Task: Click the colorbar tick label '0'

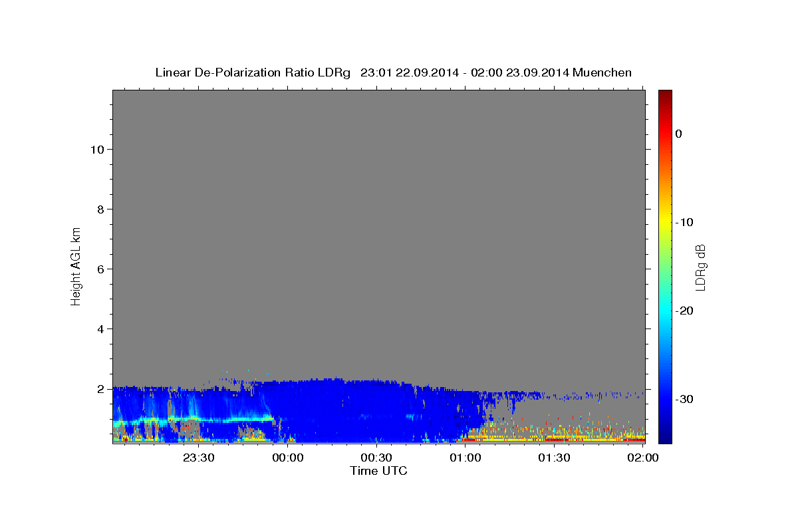Action: coord(678,134)
